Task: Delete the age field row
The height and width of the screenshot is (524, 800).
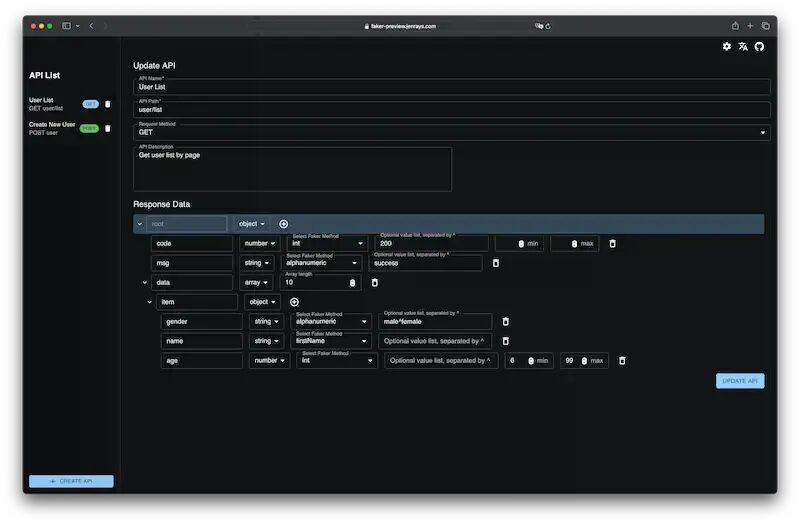Action: pos(622,360)
